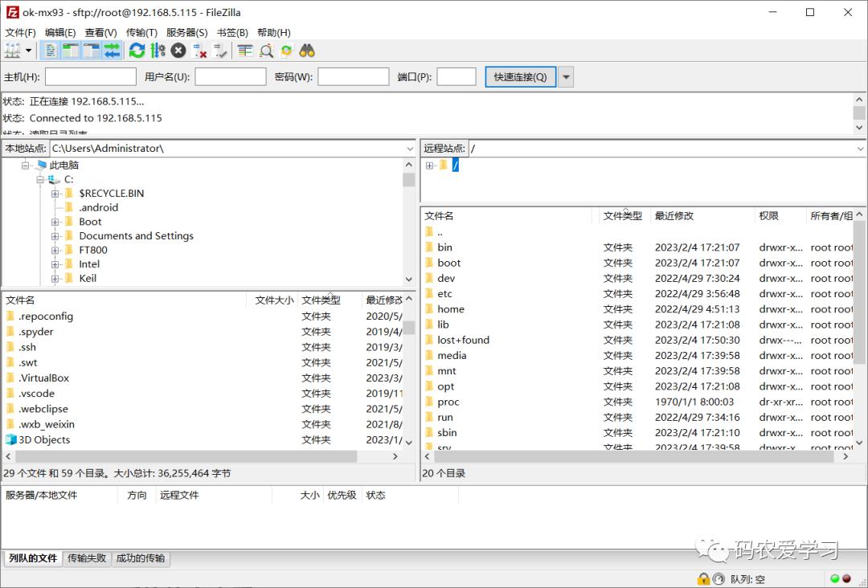Focus the 端口(P) port field
Image resolution: width=868 pixels, height=588 pixels.
click(457, 77)
